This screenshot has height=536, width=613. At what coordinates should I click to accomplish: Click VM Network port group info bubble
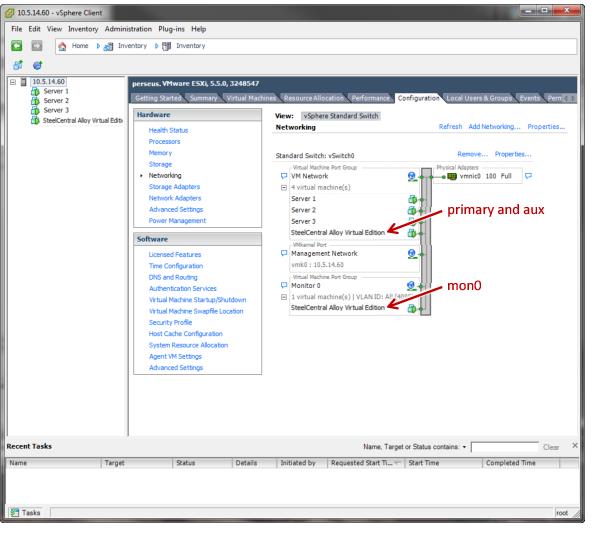284,176
